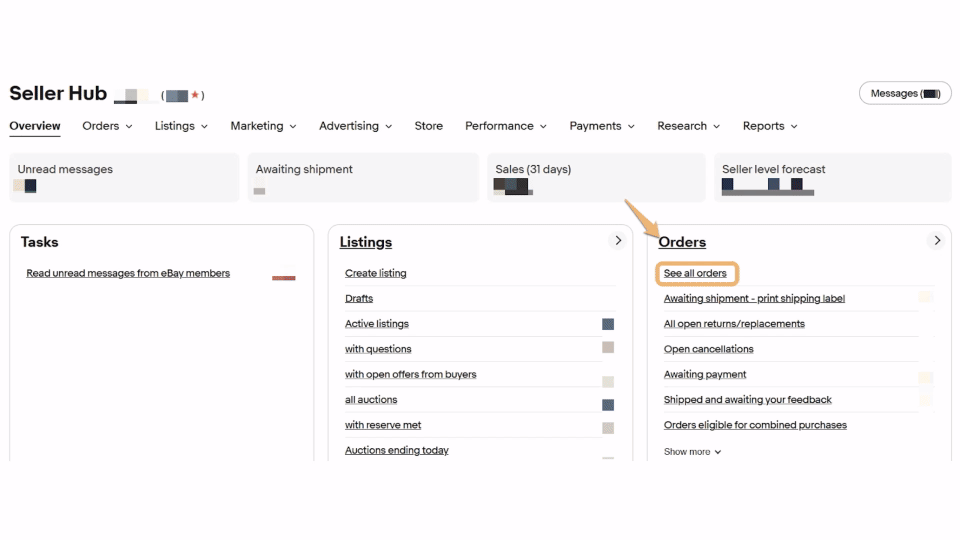Expand the Advertising navigation dropdown

[x=355, y=126]
